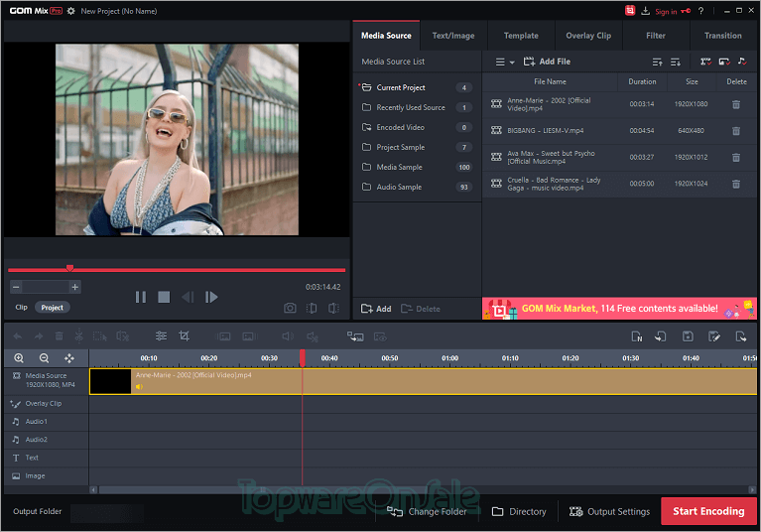Open GOM Mix Market banner
The width and height of the screenshot is (761, 532).
click(619, 309)
